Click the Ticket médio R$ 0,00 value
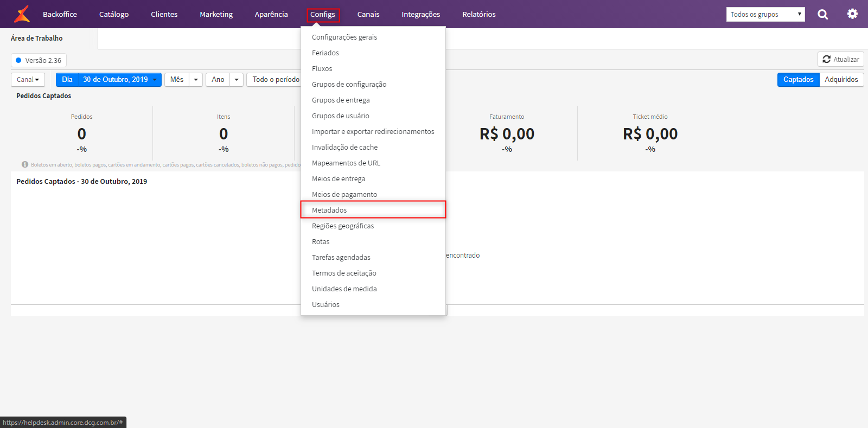Viewport: 868px width, 428px height. coord(650,134)
